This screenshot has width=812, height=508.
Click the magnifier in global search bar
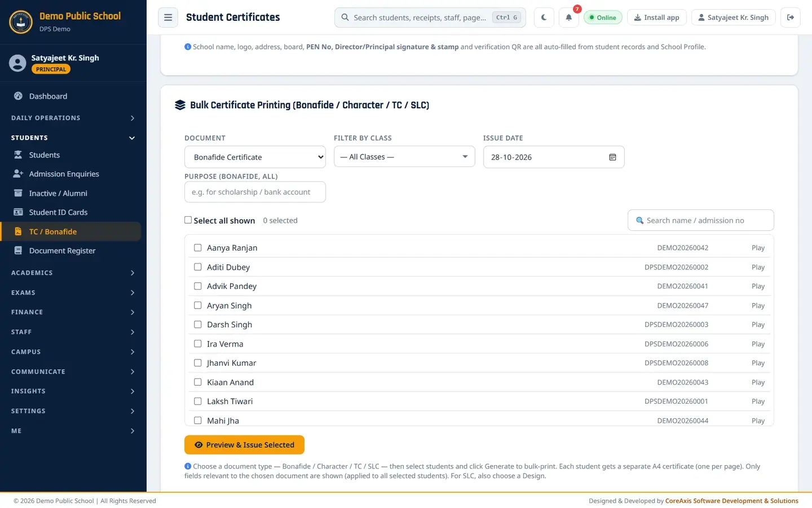coord(345,17)
